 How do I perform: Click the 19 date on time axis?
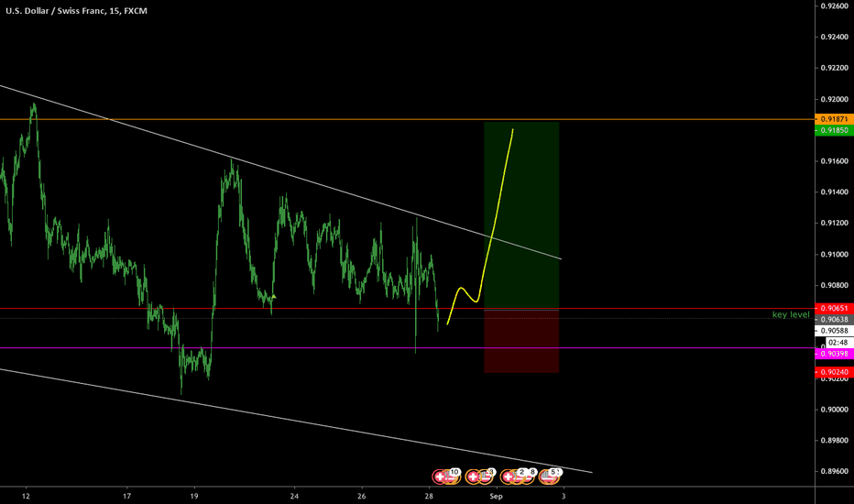[194, 496]
